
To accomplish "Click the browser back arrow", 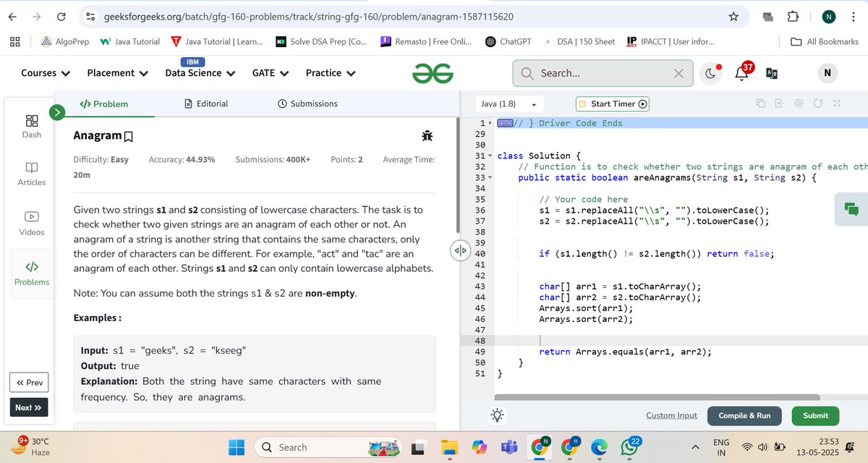I will (x=12, y=16).
